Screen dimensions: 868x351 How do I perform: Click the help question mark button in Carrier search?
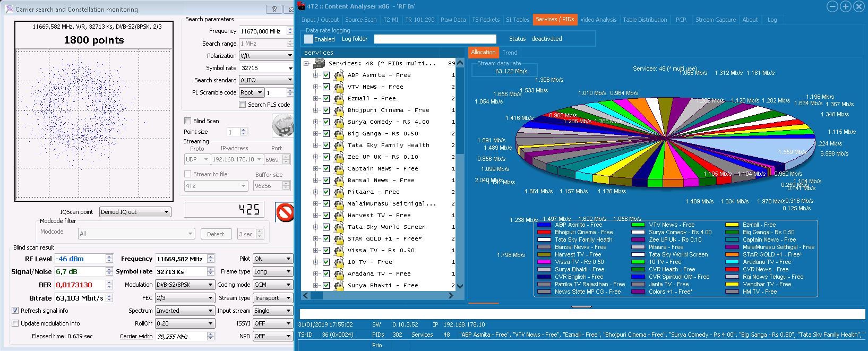pos(274,9)
